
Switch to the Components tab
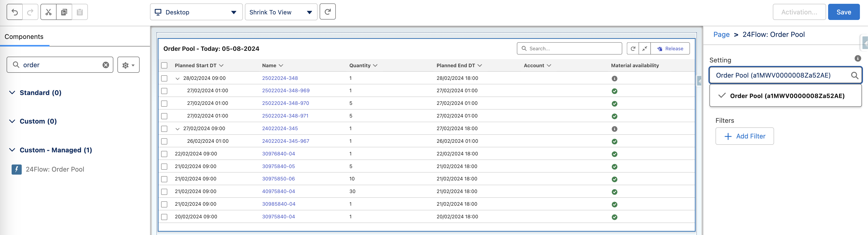(24, 37)
